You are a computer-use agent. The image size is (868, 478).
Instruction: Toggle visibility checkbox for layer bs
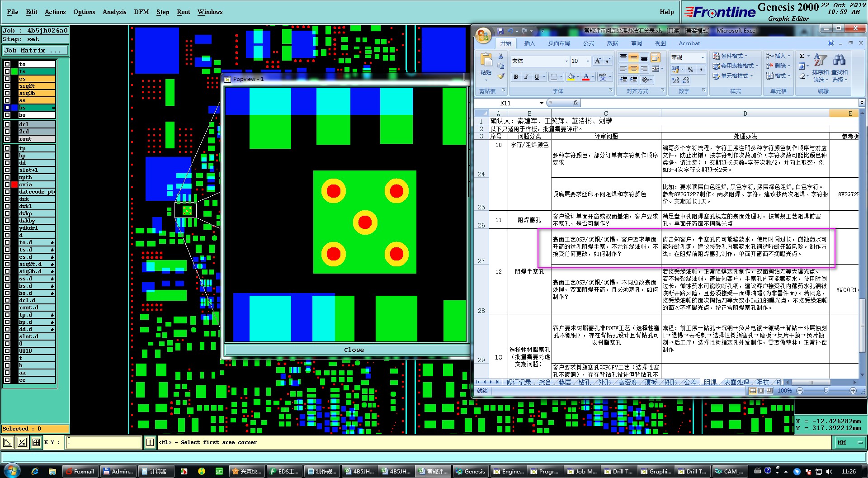(x=7, y=108)
